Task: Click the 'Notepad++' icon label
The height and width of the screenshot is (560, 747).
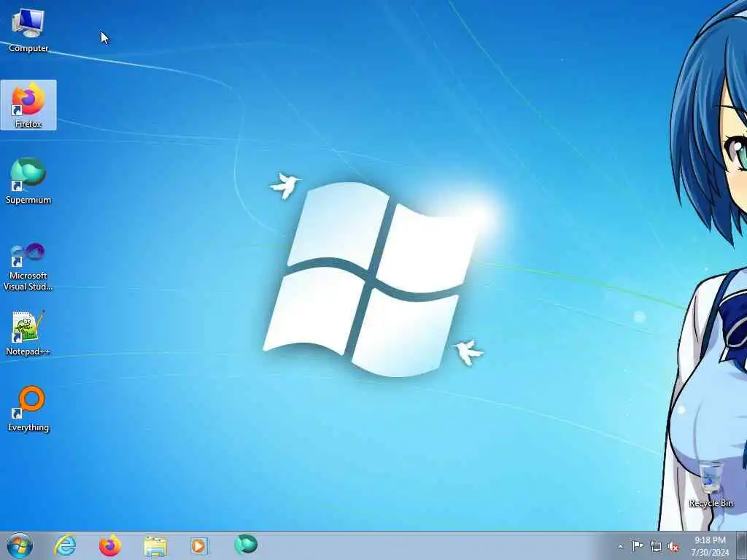Action: [x=28, y=352]
